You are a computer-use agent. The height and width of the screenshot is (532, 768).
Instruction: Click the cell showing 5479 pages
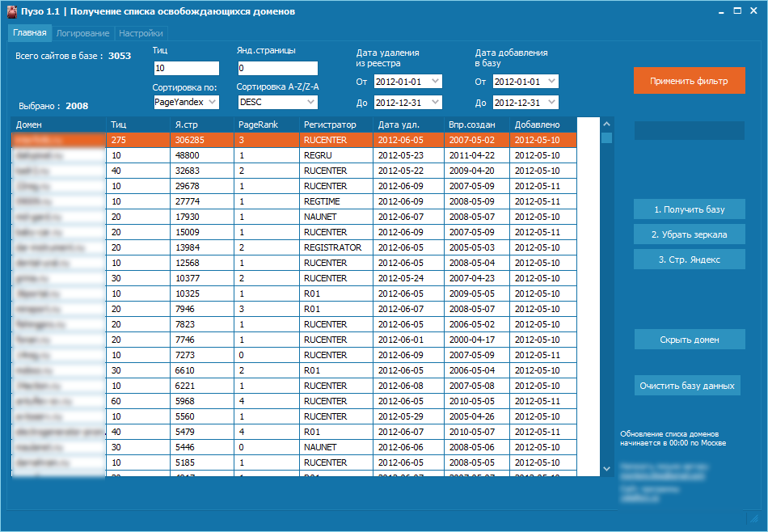pos(202,432)
